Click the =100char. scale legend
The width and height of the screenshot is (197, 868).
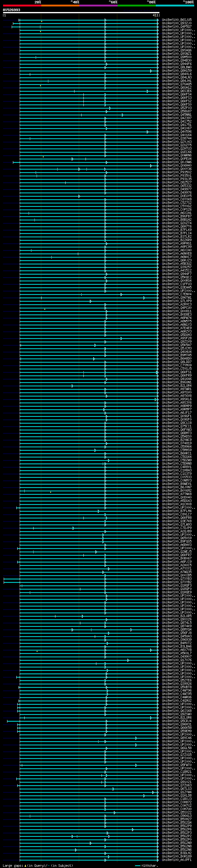pyautogui.click(x=146, y=866)
